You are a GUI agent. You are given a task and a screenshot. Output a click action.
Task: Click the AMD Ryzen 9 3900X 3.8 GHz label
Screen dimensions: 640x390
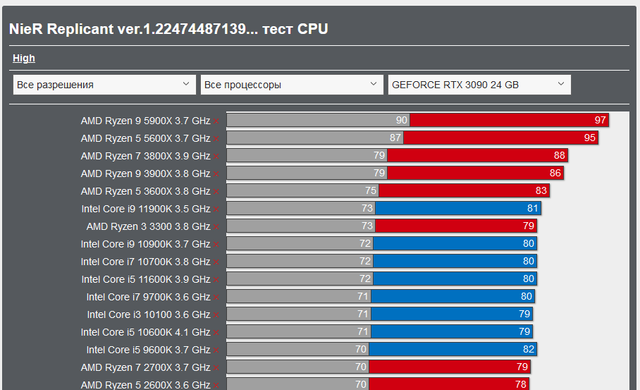[x=145, y=173]
